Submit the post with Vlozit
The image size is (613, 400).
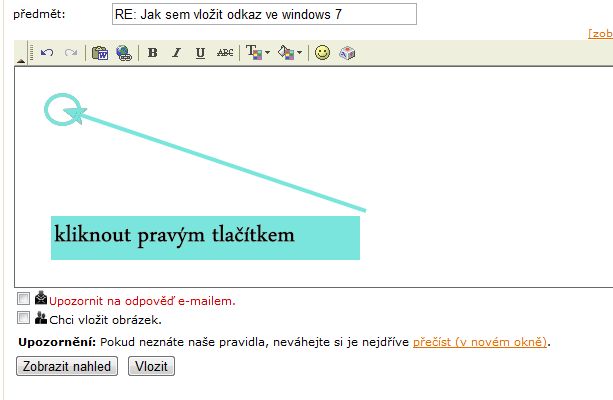[x=151, y=366]
